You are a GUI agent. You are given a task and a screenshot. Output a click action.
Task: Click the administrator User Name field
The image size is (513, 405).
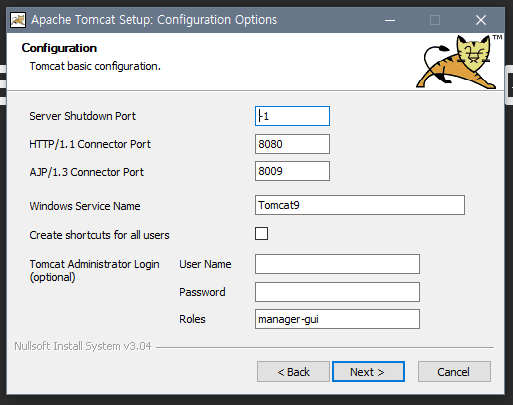point(337,264)
